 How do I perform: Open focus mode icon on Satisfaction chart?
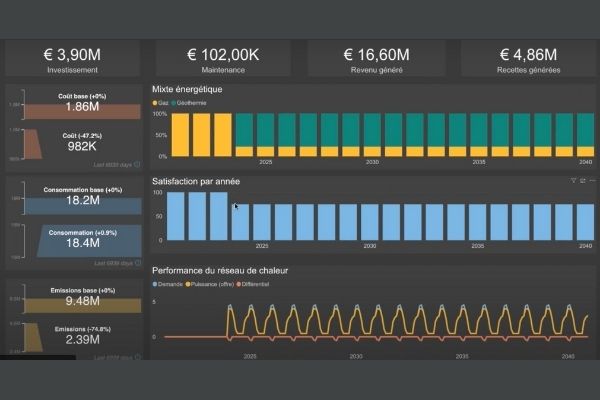(x=580, y=181)
